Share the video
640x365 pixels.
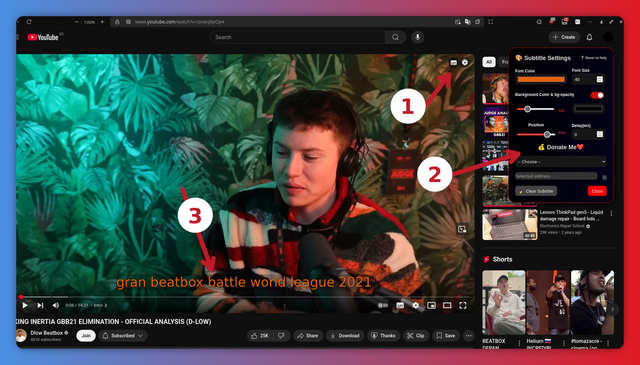tap(308, 336)
